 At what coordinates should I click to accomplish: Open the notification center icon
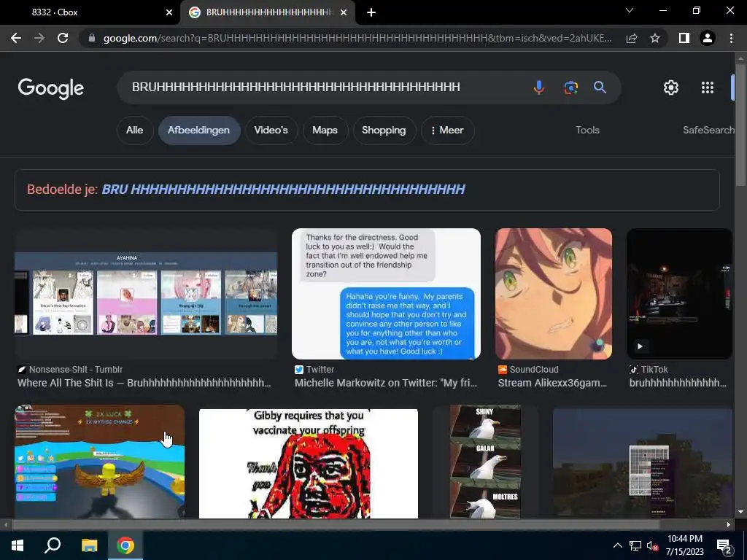pyautogui.click(x=724, y=546)
